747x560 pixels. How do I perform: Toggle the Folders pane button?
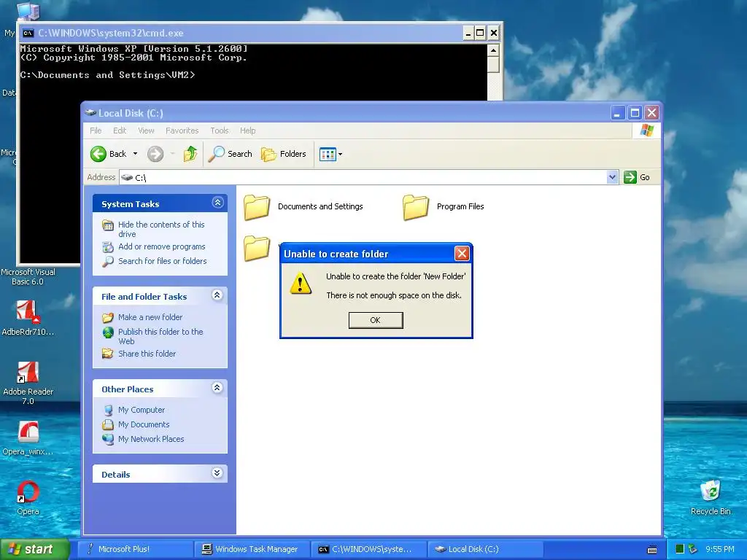pos(284,154)
